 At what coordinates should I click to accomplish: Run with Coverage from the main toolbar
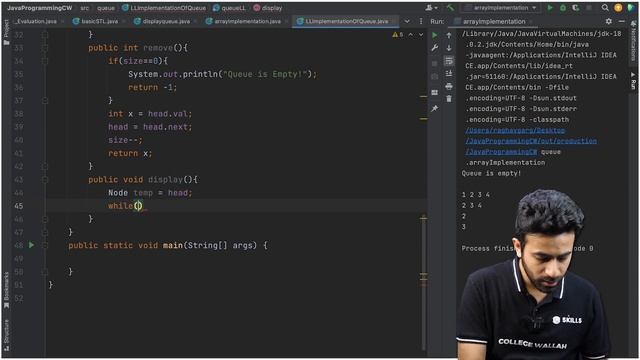pyautogui.click(x=576, y=8)
